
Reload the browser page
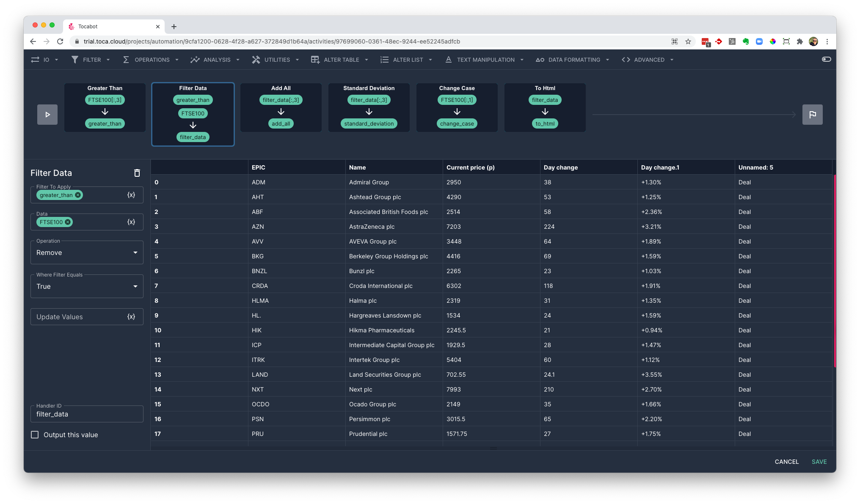(x=60, y=41)
